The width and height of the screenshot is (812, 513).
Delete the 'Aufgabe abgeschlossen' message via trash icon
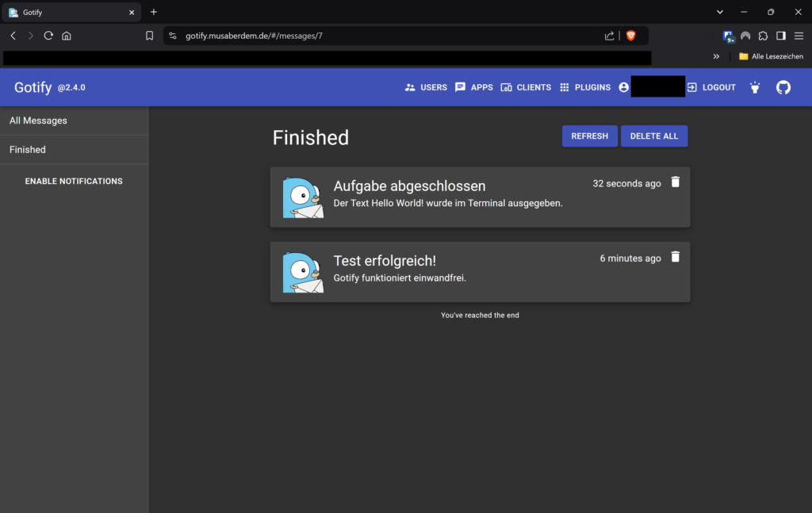click(675, 182)
